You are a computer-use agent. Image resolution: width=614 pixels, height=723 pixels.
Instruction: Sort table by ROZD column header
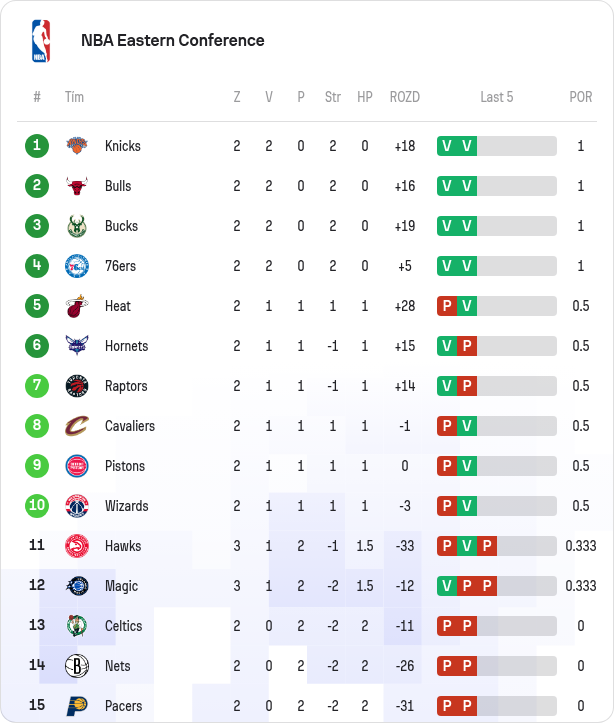(404, 97)
